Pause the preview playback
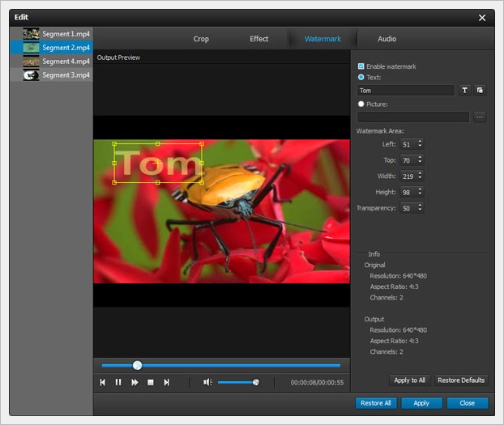Screen dimensions: 504x425 (x=118, y=382)
